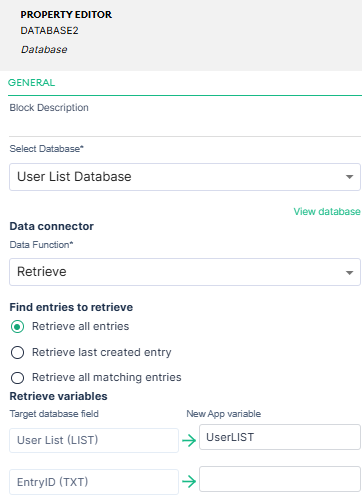Click the View database link
Image resolution: width=362 pixels, height=495 pixels.
[327, 211]
